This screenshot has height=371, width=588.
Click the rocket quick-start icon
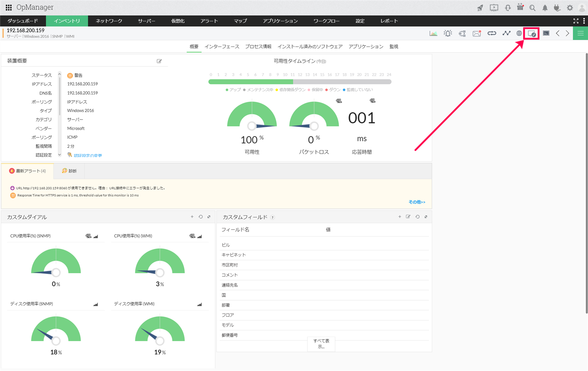(480, 7)
